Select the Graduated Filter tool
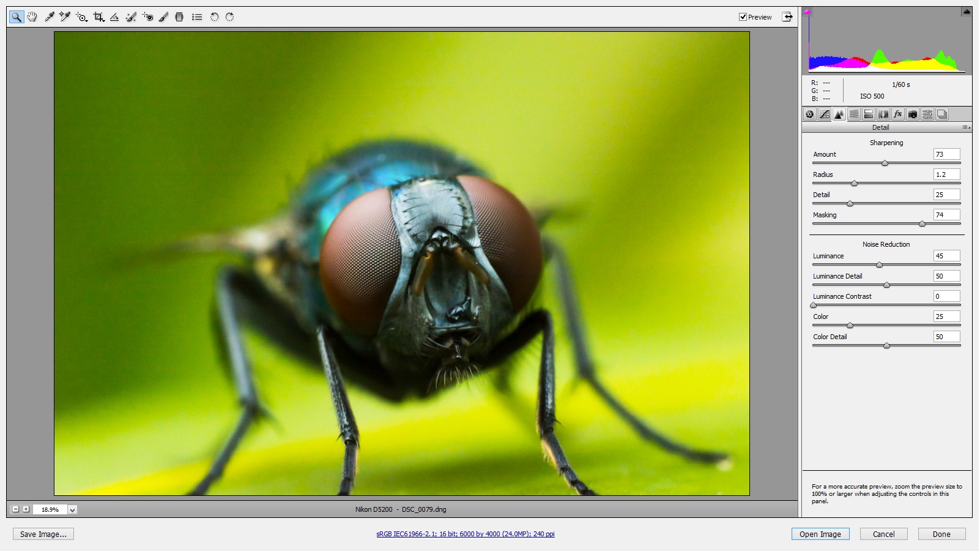 tap(179, 17)
